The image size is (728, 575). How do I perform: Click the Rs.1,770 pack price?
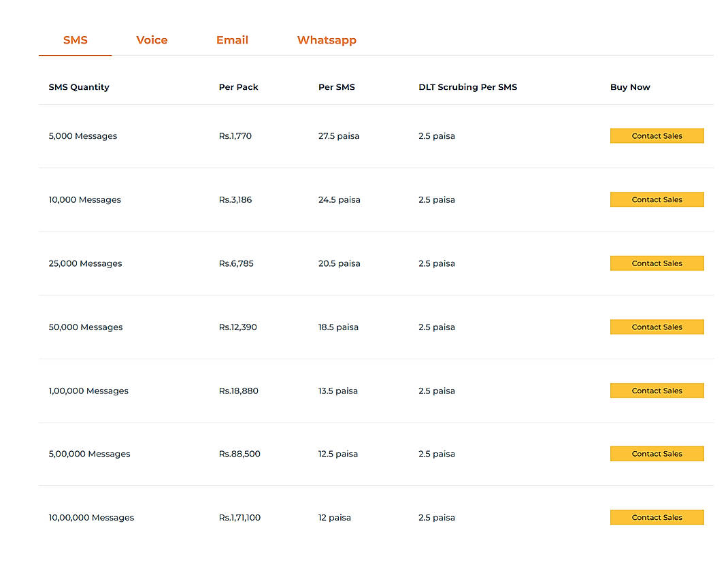[x=235, y=136]
